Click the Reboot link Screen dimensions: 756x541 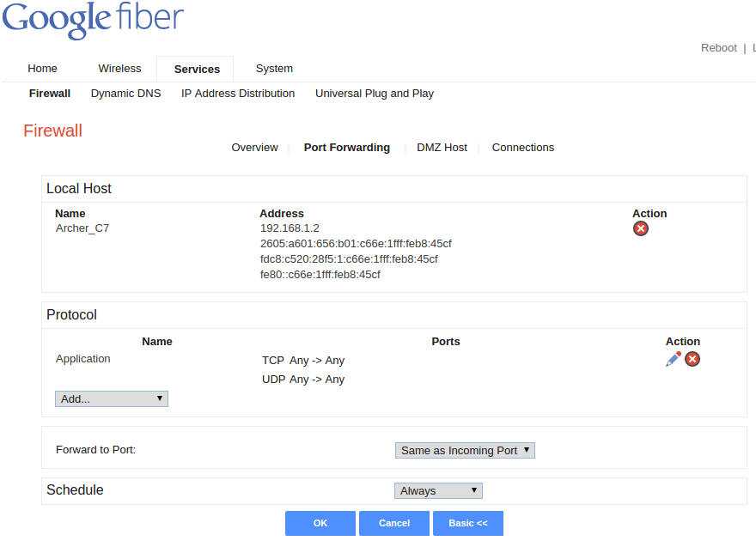coord(719,48)
